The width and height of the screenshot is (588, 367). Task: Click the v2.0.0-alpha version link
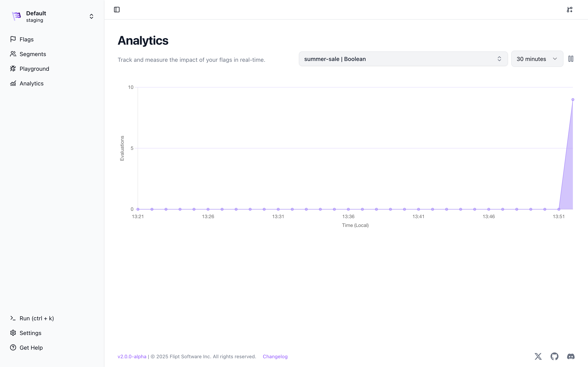click(132, 356)
